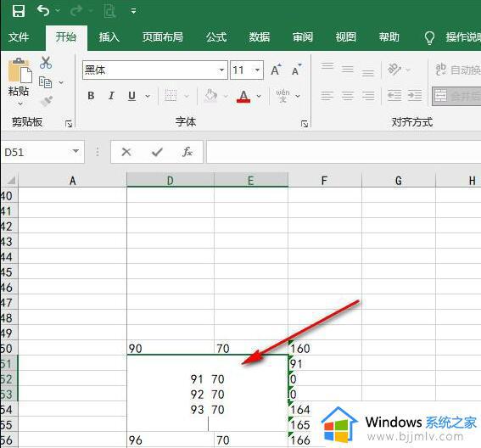Click the Save icon in quick access toolbar
Viewport: 481px width, 448px height.
pos(18,11)
